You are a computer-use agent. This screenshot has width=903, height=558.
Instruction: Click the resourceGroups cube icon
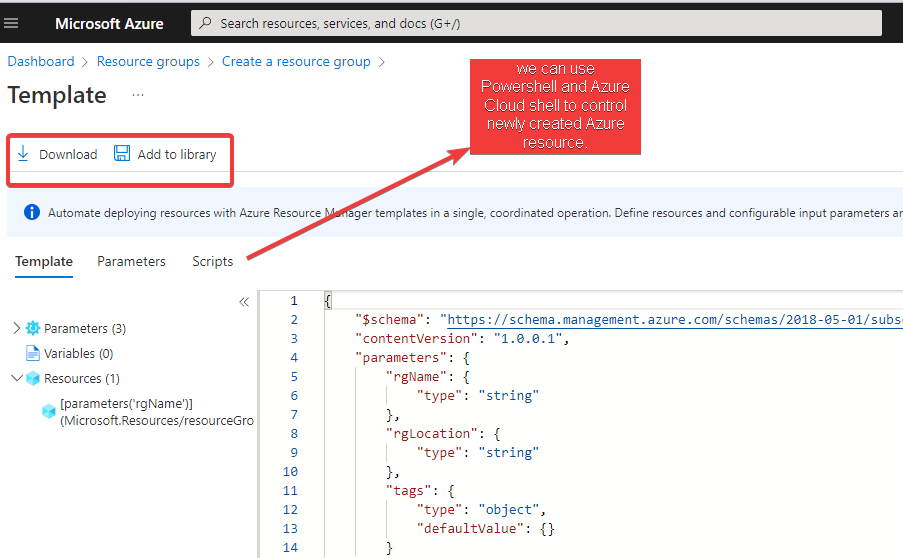49,411
